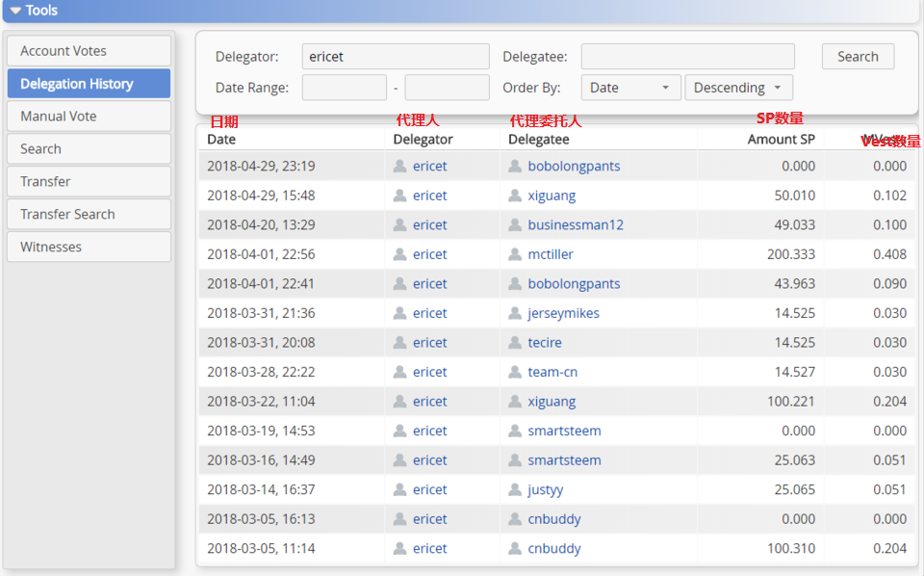Image resolution: width=924 pixels, height=576 pixels.
Task: Click the user icon beside team-cn
Action: (x=515, y=372)
